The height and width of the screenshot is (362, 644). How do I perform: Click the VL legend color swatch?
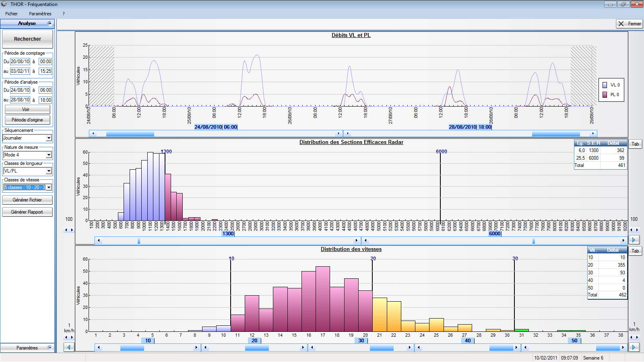(x=605, y=85)
